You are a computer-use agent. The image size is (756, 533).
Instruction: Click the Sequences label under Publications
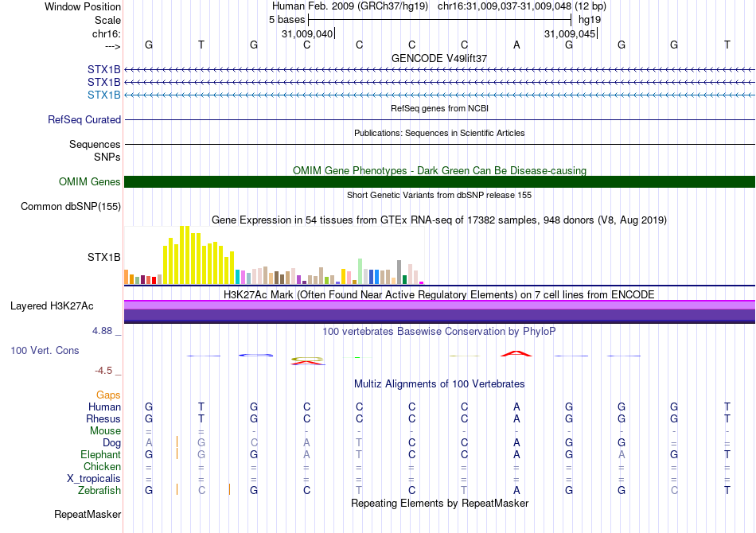(95, 144)
